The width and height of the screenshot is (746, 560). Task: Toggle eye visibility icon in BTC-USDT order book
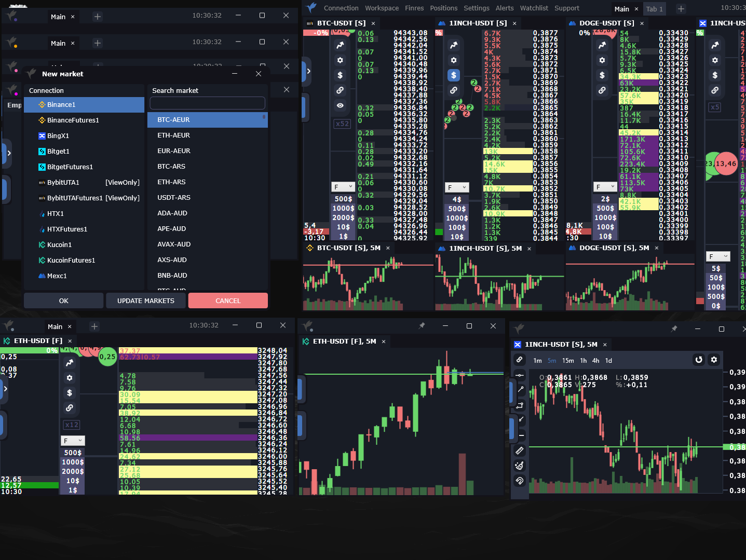(340, 105)
